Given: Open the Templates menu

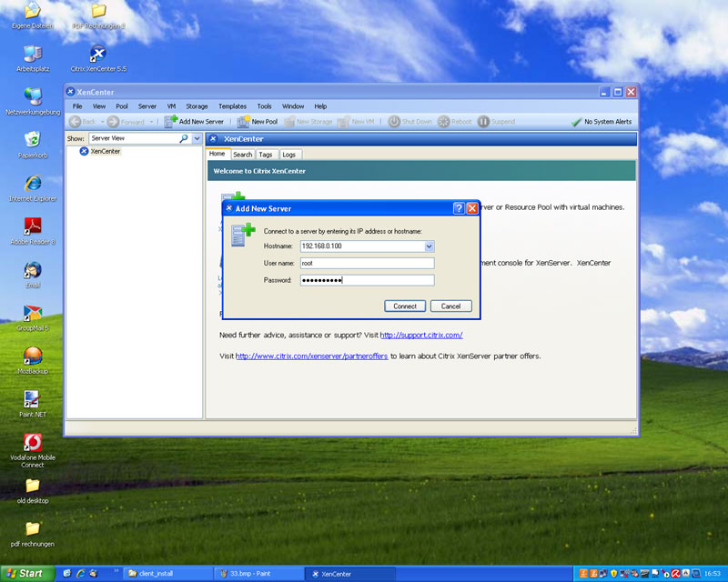Looking at the screenshot, I should tap(232, 106).
